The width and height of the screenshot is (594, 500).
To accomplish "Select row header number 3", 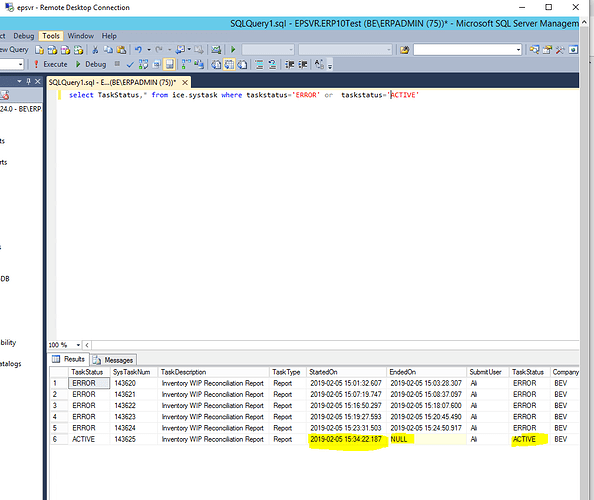I will (x=59, y=406).
